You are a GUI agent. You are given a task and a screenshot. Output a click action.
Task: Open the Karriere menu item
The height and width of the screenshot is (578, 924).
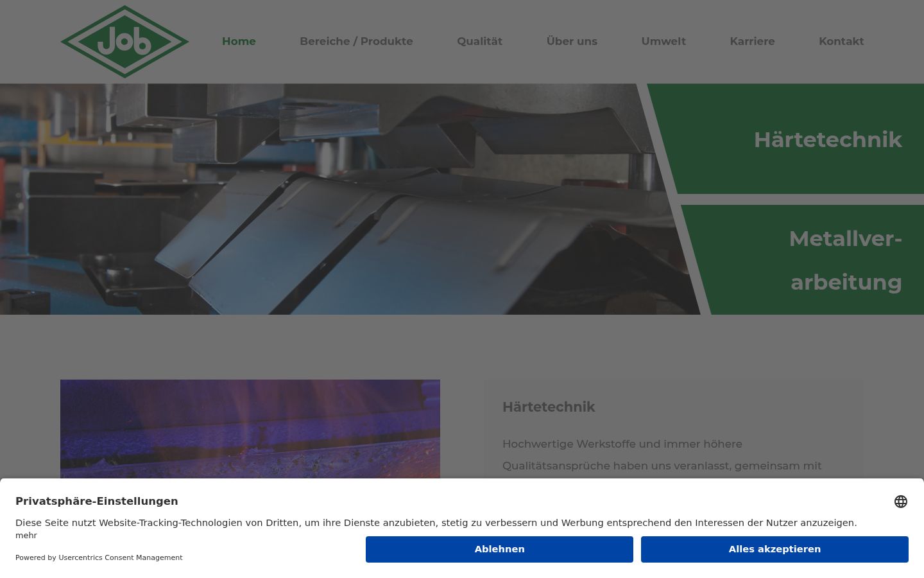(752, 41)
